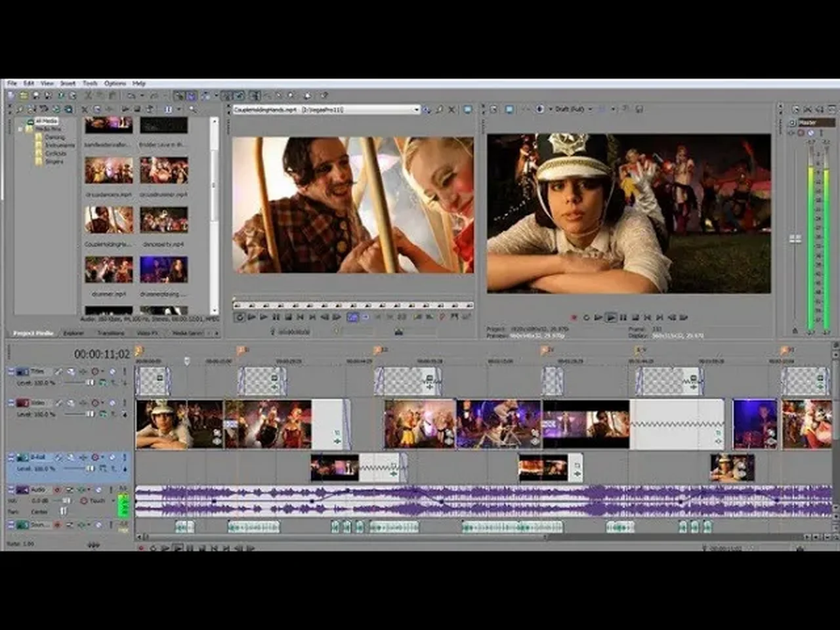Toggle solo on the B-Roll track

pos(124,457)
